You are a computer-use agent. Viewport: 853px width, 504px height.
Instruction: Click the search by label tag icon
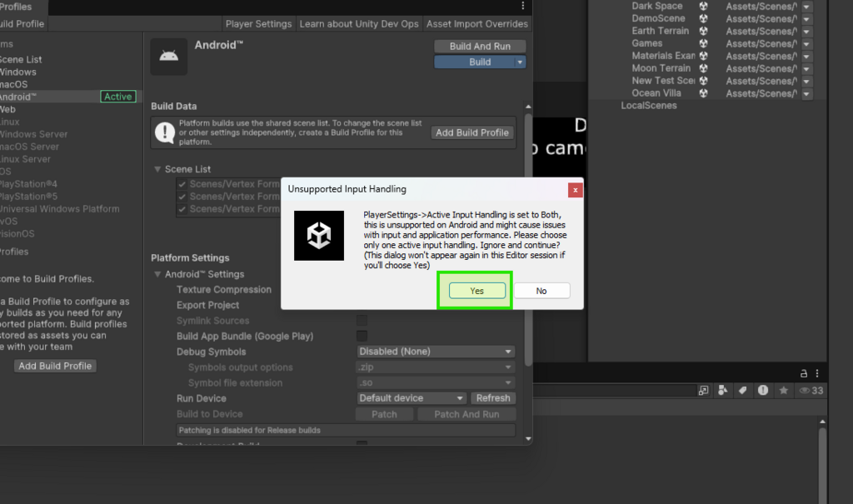(x=742, y=390)
